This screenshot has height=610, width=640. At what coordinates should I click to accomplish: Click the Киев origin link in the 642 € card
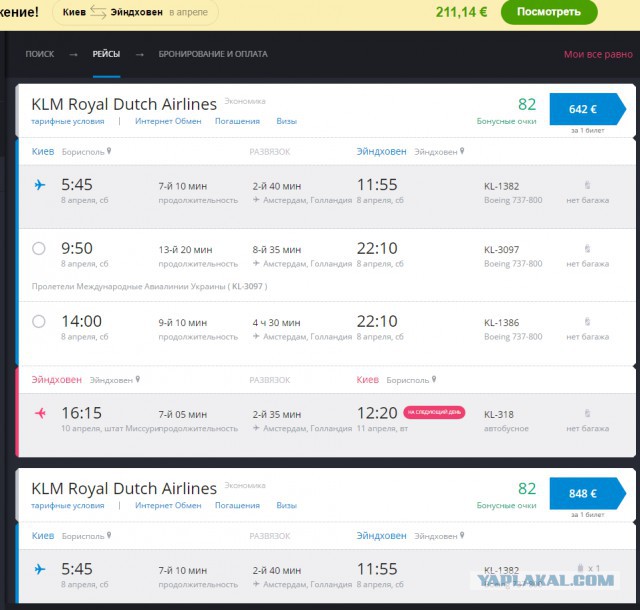[43, 151]
